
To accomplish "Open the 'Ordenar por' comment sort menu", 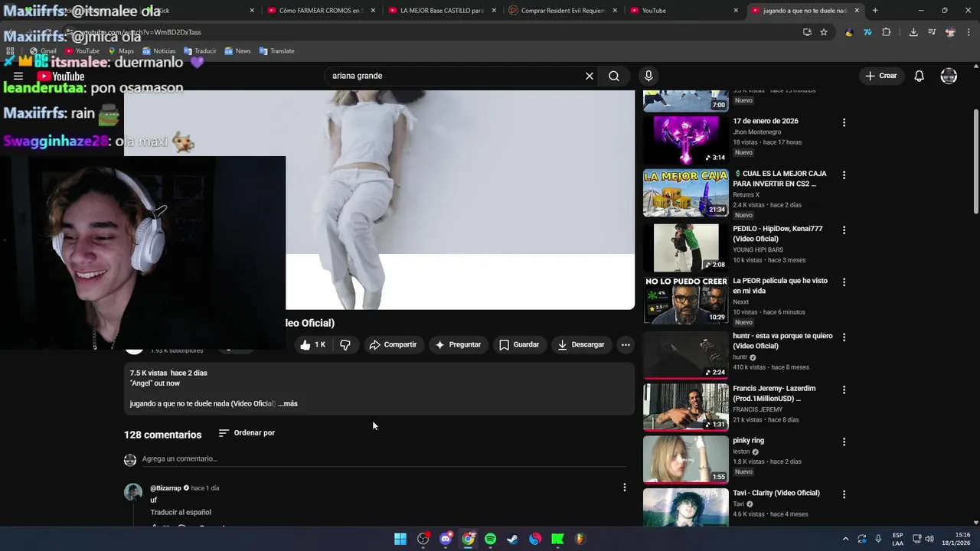I will (x=247, y=433).
